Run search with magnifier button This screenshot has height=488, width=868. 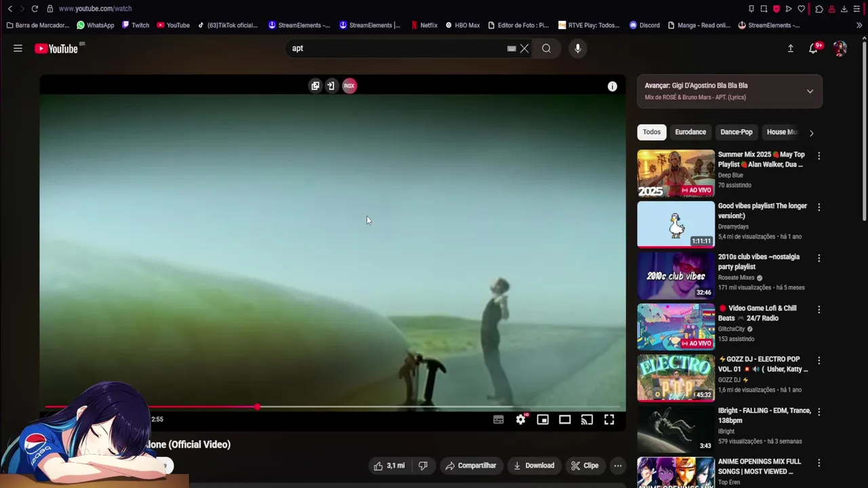(547, 48)
